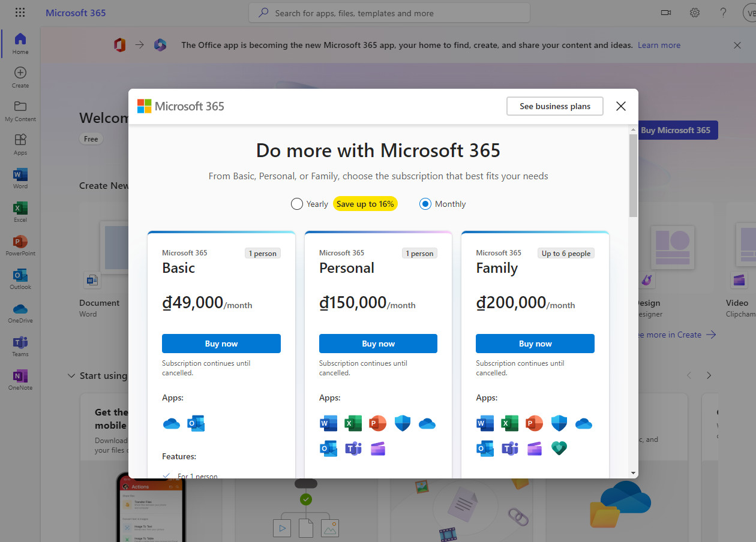This screenshot has width=756, height=542.
Task: Buy now for Microsoft 365 Family
Action: [535, 344]
